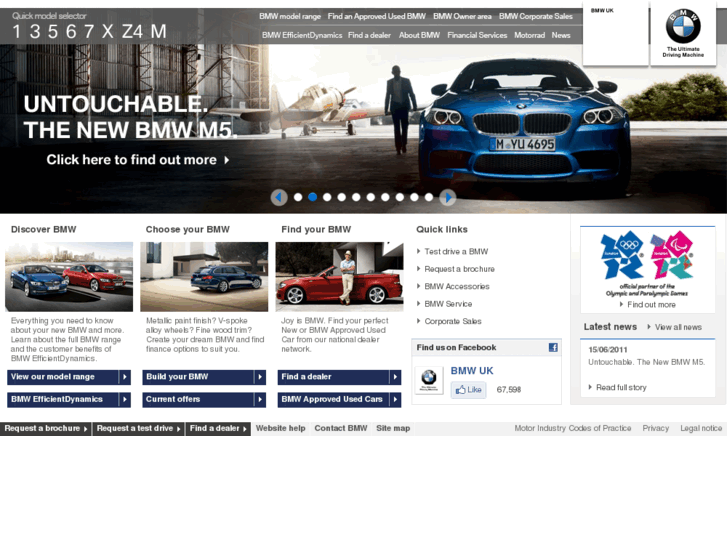Select 6 Series in quick model selector

click(71, 32)
